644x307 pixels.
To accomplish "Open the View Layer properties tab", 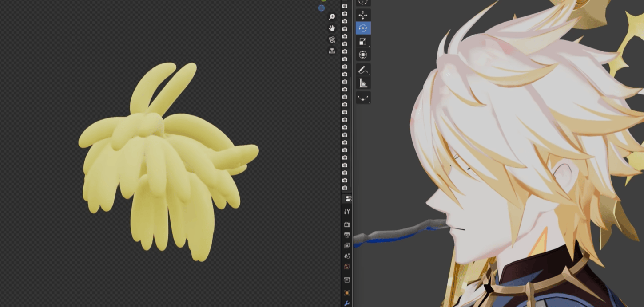I will (x=347, y=245).
